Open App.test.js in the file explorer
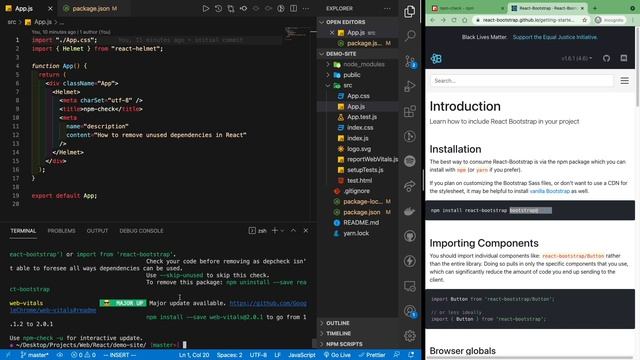 [x=362, y=117]
